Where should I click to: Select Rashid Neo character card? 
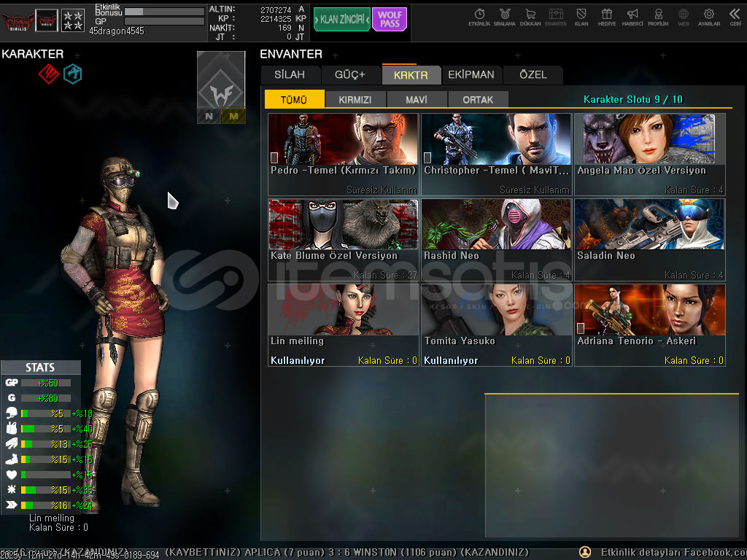point(496,240)
